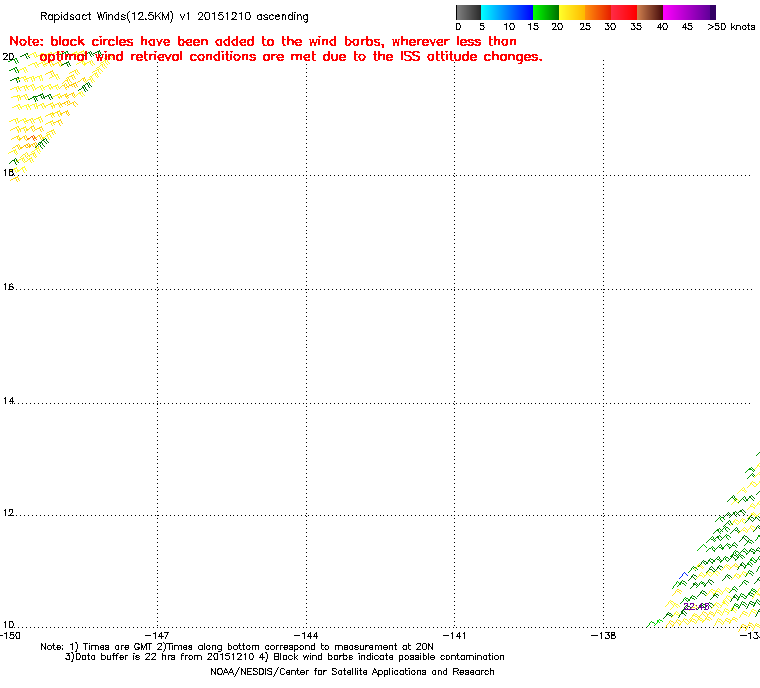The height and width of the screenshot is (688, 760).
Task: Click the 'Data buffer is 22 hrs' footnote line
Action: tap(285, 657)
